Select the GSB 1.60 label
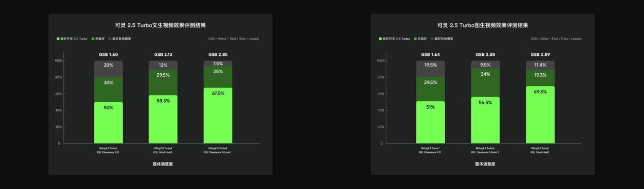Viewport: 644px width, 189px height. (109, 54)
